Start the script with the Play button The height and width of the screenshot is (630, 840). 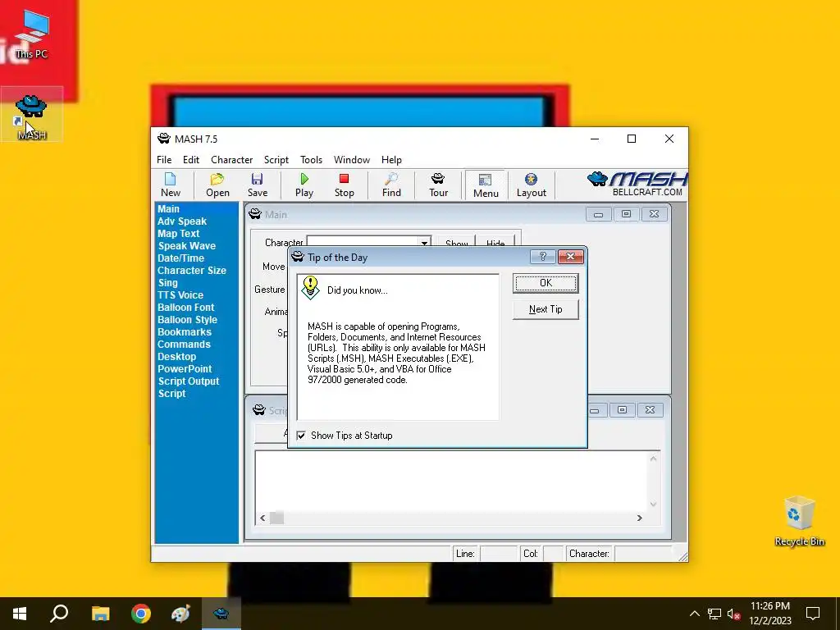(304, 185)
